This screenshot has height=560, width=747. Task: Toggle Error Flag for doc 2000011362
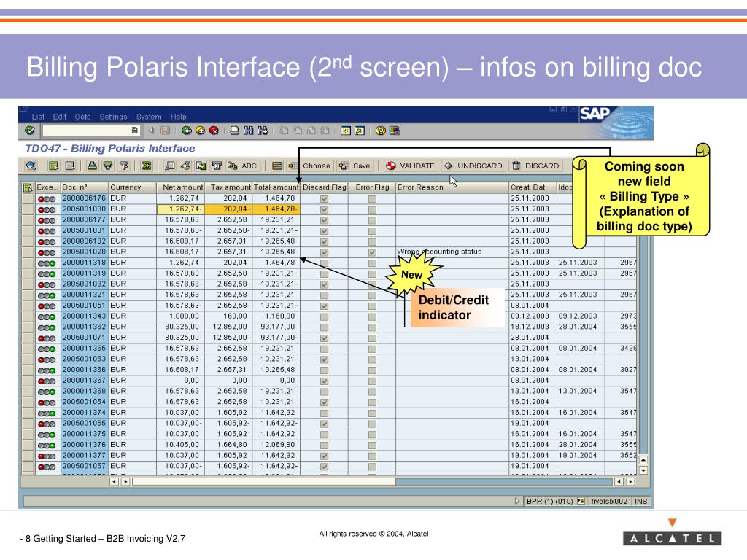[372, 327]
